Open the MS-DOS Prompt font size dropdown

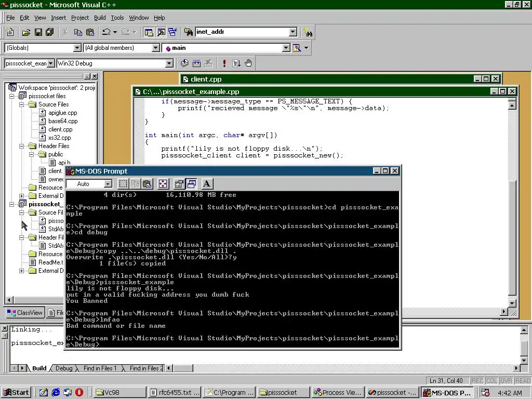108,184
